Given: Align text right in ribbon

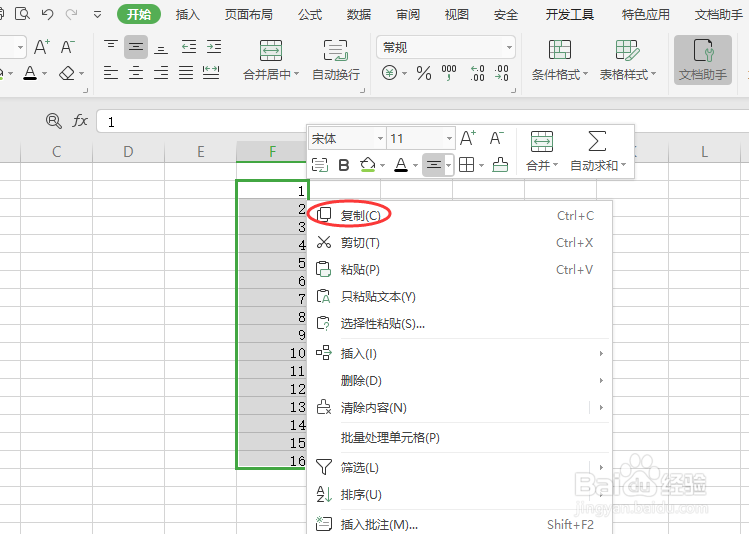Looking at the screenshot, I should (x=161, y=73).
